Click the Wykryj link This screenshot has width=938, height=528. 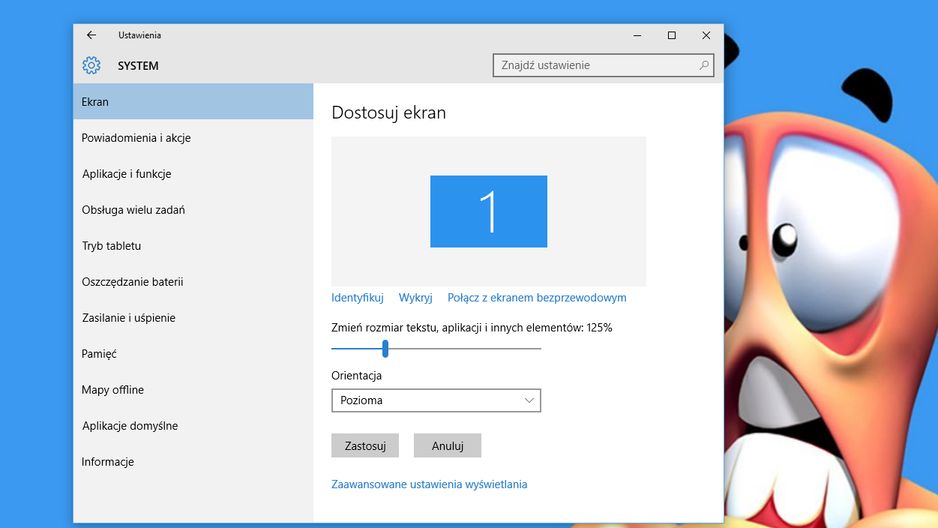click(416, 298)
